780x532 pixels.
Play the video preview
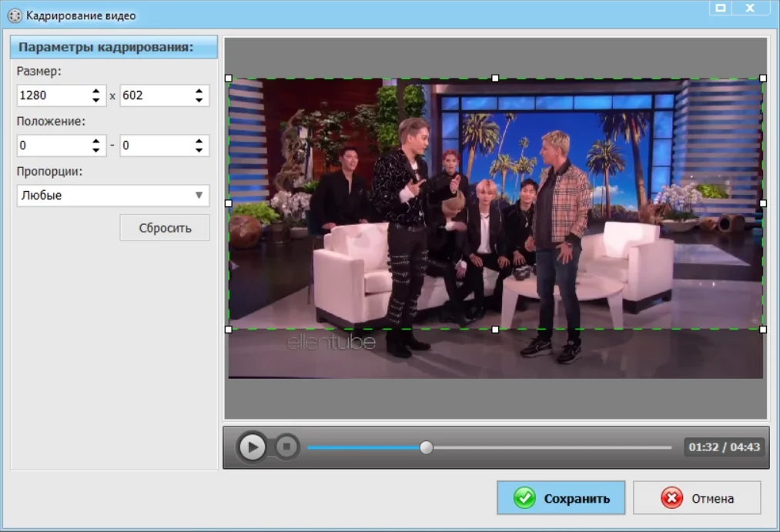click(x=253, y=447)
